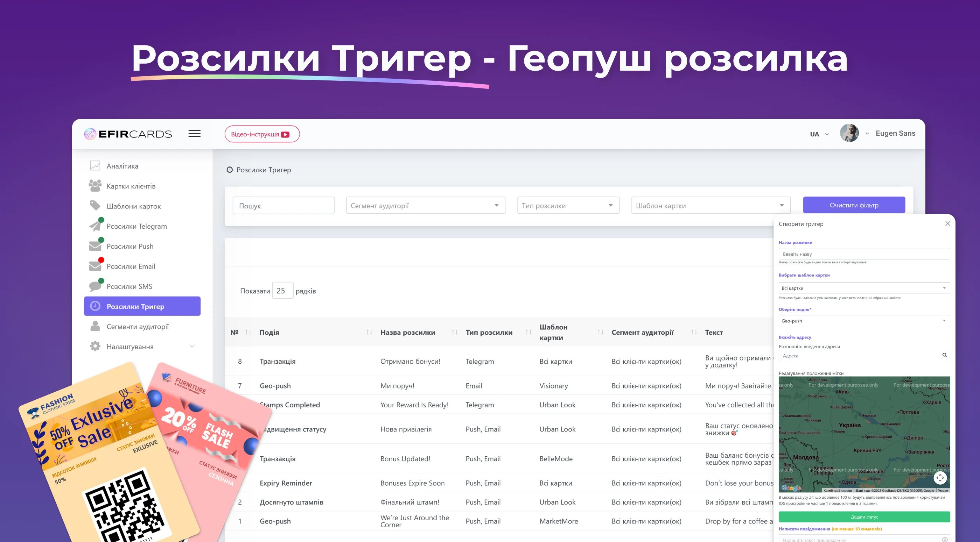Click the Розсилки Telegram paper plane icon
Screen dimensions: 980x542
click(x=95, y=226)
